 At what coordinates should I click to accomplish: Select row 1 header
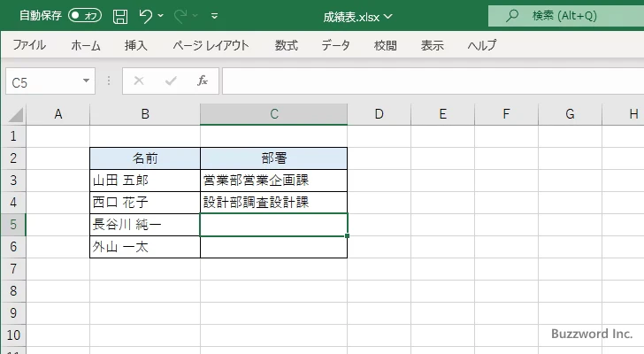[x=13, y=136]
